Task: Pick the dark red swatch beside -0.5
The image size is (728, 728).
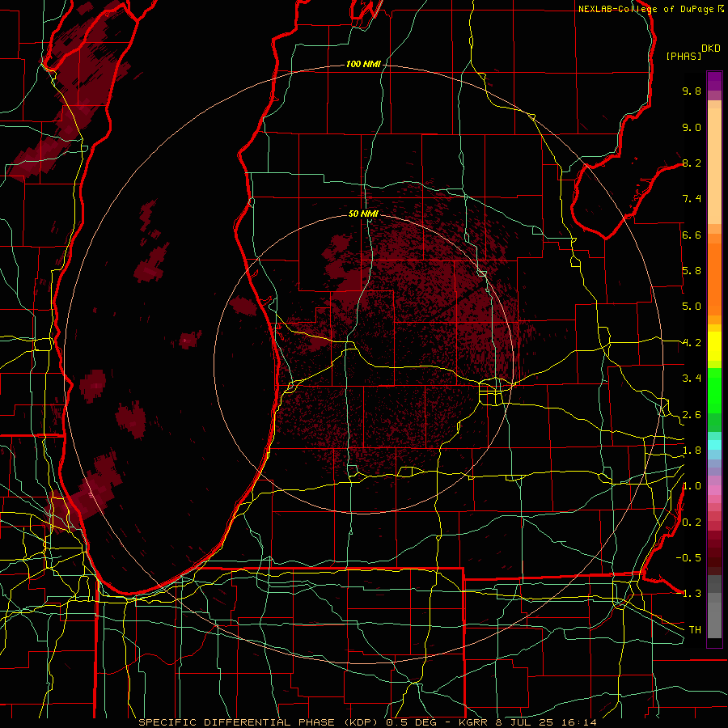Action: pyautogui.click(x=714, y=558)
